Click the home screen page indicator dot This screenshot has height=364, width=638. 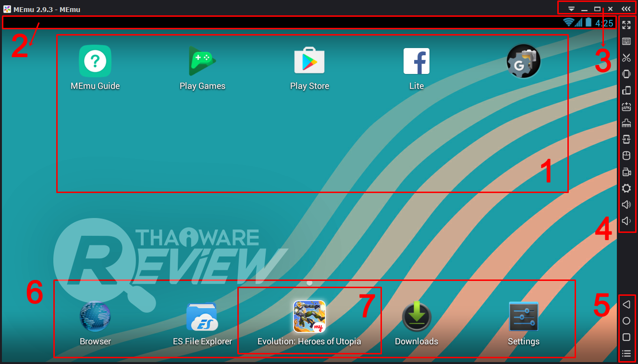(x=309, y=283)
